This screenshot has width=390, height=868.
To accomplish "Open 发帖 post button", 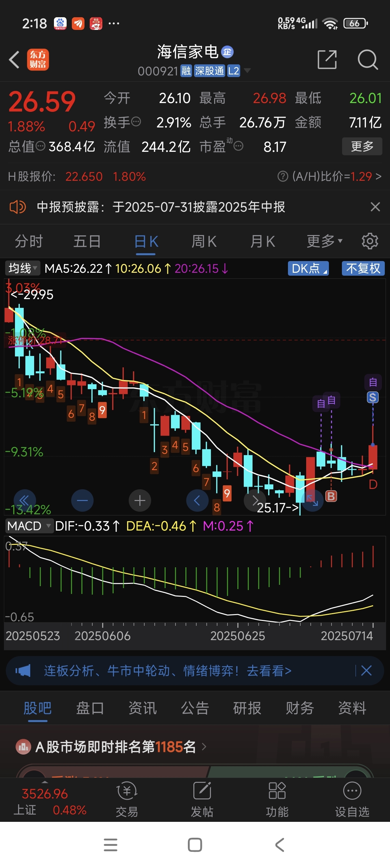I will (202, 799).
